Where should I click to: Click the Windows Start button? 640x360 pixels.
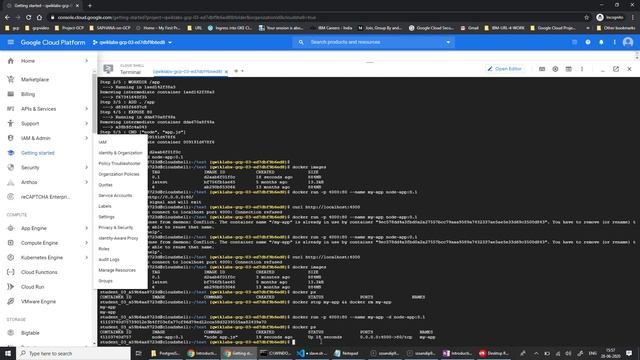tap(8, 353)
